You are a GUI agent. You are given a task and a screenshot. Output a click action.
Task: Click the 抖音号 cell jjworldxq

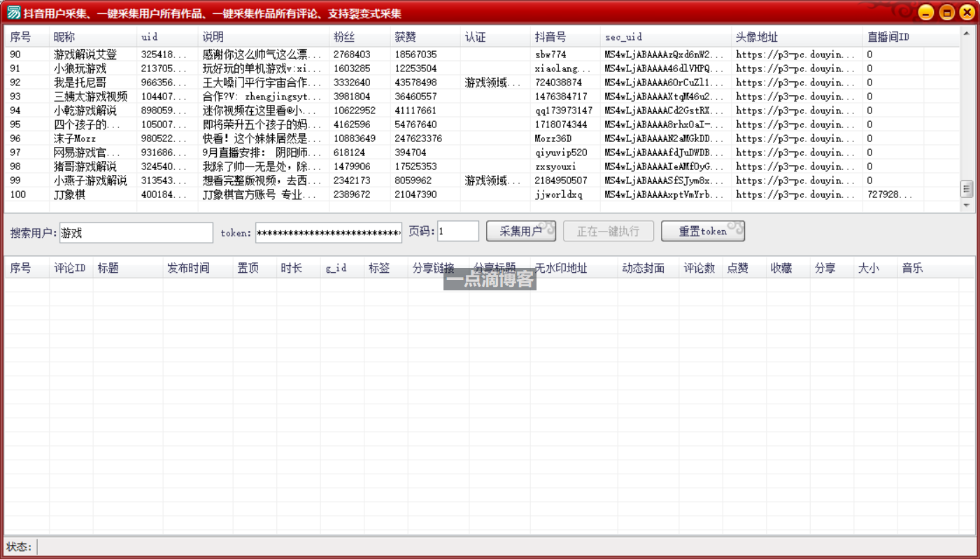pyautogui.click(x=558, y=194)
